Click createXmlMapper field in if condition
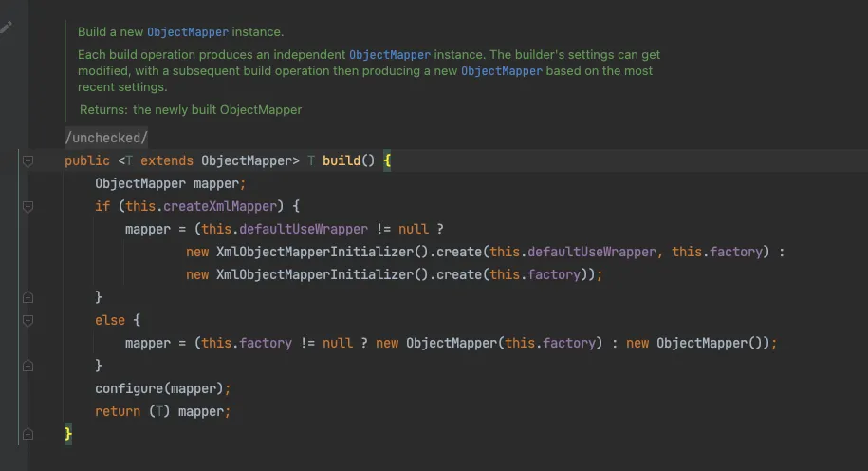This screenshot has width=868, height=471. pos(224,206)
